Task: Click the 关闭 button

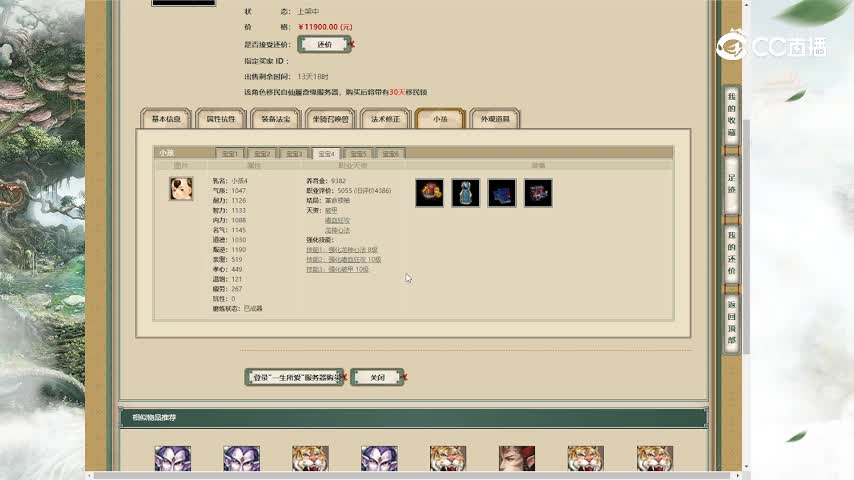Action: 377,377
